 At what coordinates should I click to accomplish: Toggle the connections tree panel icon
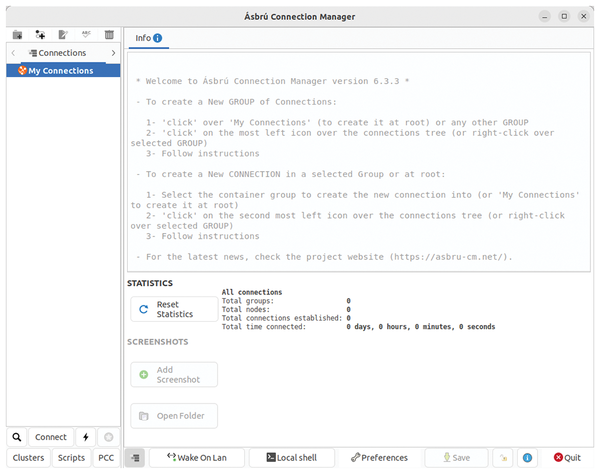coord(135,458)
